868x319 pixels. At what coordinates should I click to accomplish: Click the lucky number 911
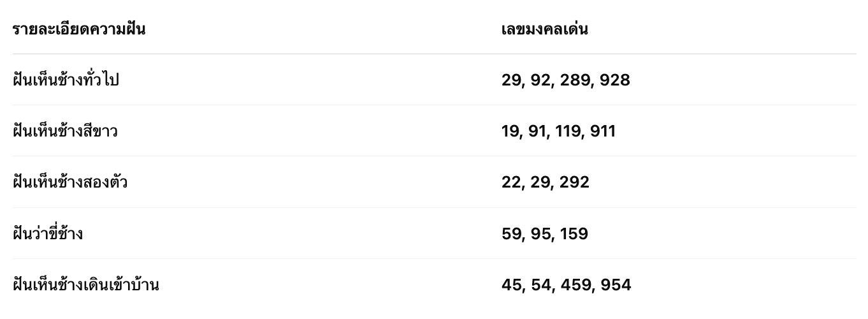coord(603,131)
